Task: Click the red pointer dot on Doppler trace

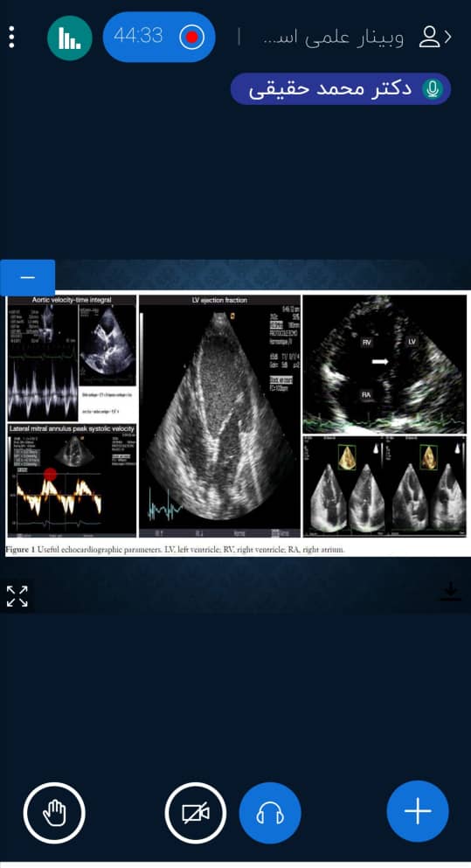Action: click(x=51, y=475)
